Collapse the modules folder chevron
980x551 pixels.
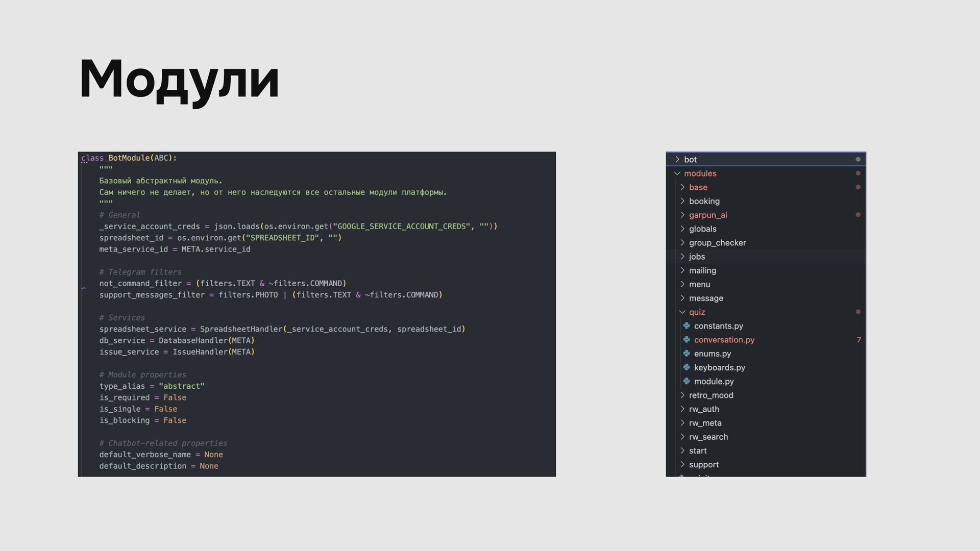677,173
